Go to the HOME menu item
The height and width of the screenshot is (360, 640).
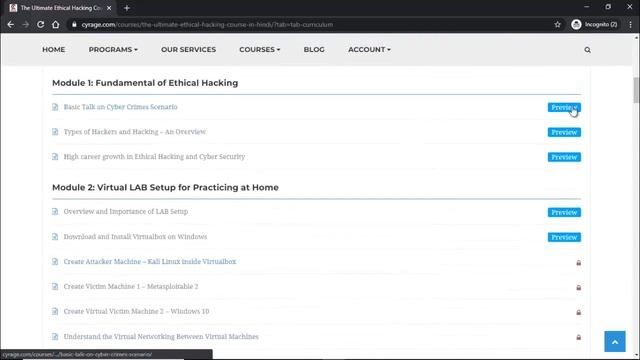click(x=53, y=49)
